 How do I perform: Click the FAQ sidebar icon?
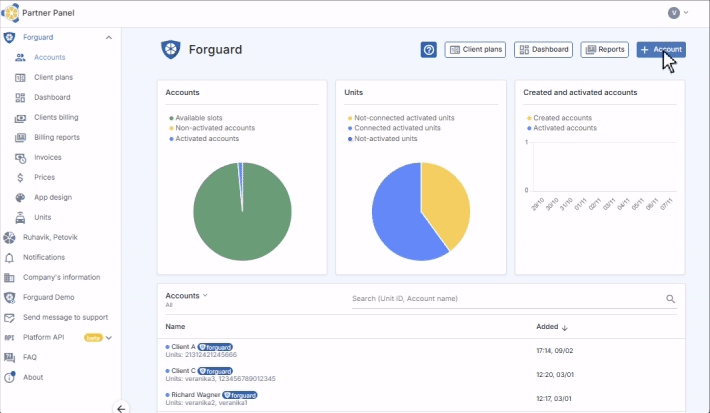pos(9,357)
